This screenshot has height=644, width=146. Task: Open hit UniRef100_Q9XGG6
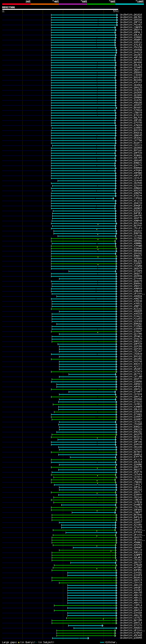[131, 20]
